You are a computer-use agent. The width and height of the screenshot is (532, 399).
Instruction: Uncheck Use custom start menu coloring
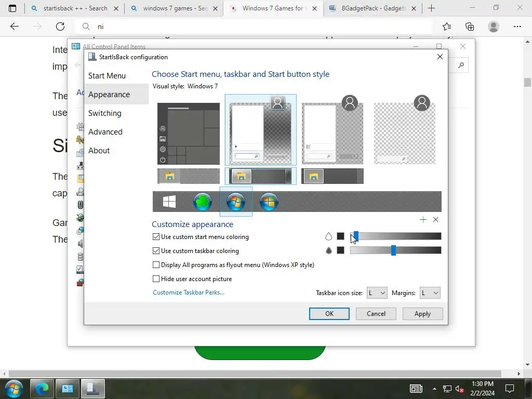click(156, 237)
